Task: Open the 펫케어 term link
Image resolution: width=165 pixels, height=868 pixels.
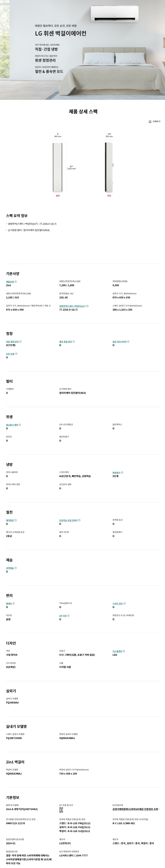Action: [9, 604]
